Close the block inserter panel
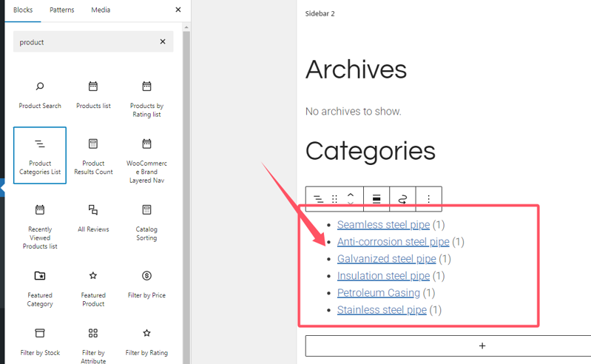The image size is (591, 364). (178, 10)
